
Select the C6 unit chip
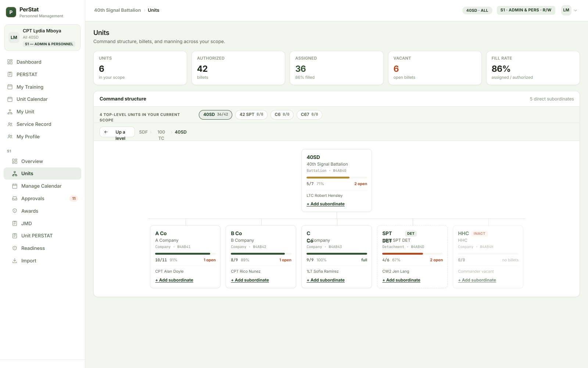pos(282,115)
